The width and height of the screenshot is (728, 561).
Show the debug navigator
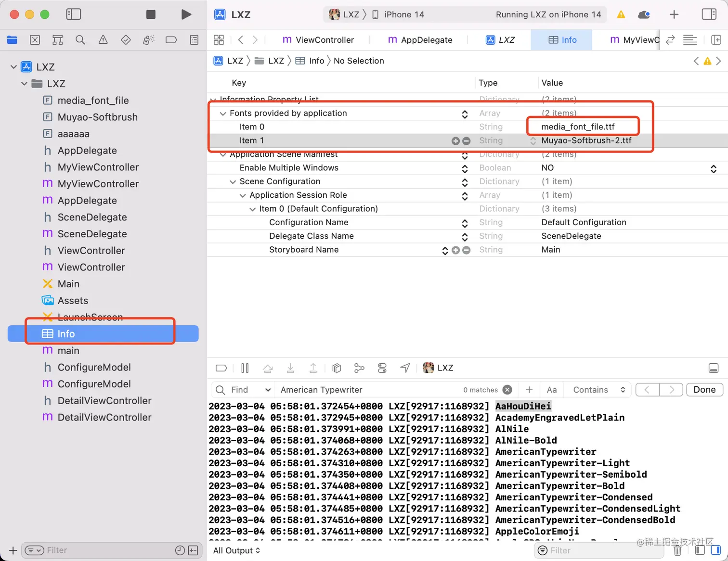(148, 40)
